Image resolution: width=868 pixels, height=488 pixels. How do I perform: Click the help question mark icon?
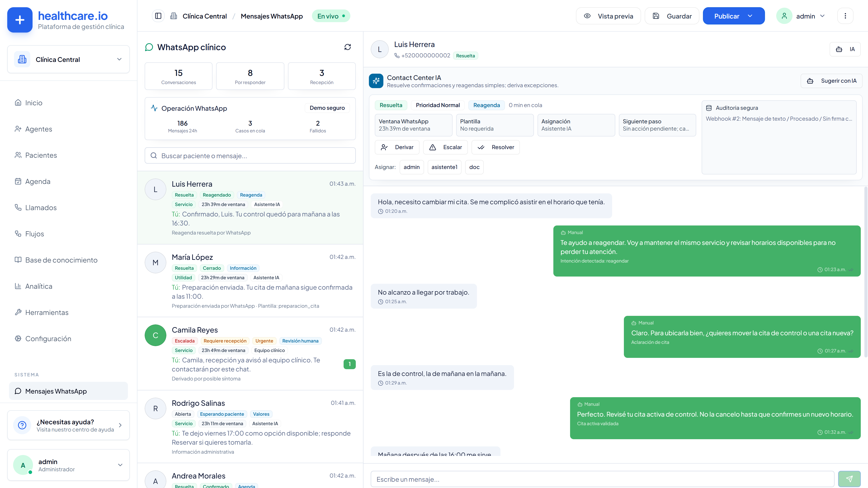click(22, 425)
